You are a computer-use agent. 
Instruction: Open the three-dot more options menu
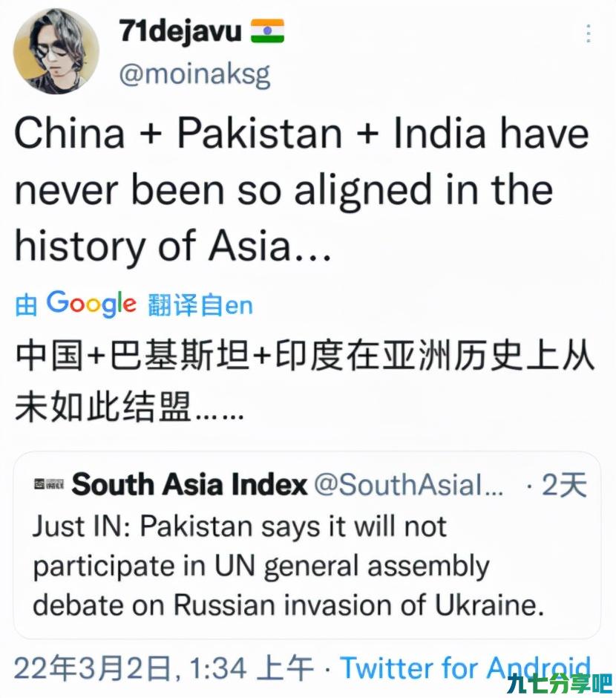589,33
